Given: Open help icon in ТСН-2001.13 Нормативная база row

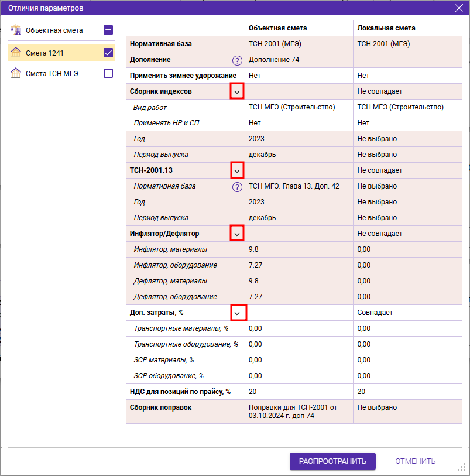Looking at the screenshot, I should [x=237, y=186].
